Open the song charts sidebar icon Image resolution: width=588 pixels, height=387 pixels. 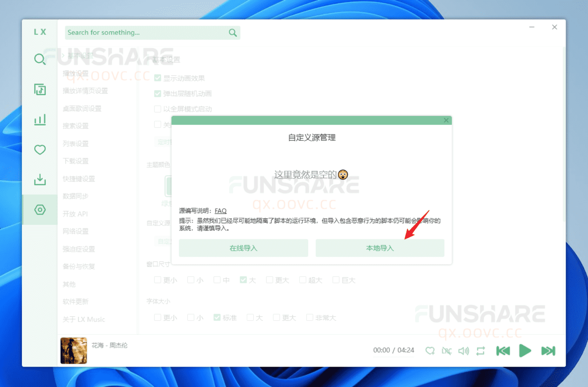click(x=40, y=119)
